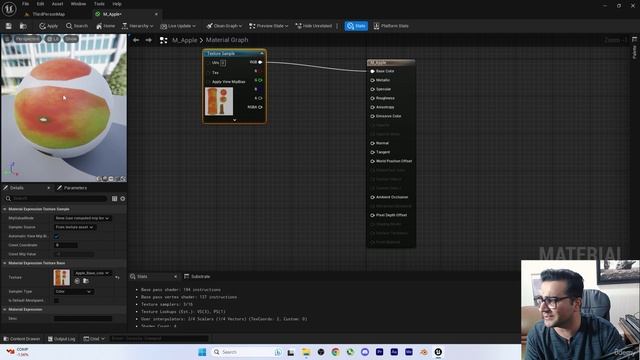Open the File menu
This screenshot has width=640, height=360.
[x=25, y=4]
